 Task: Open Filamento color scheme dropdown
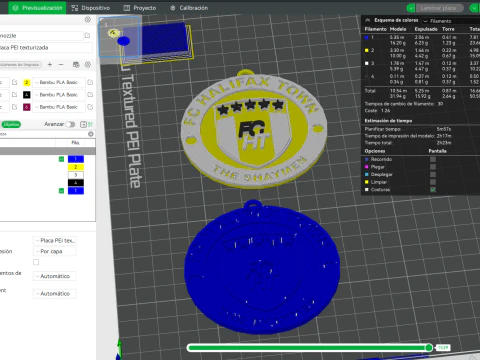point(451,21)
